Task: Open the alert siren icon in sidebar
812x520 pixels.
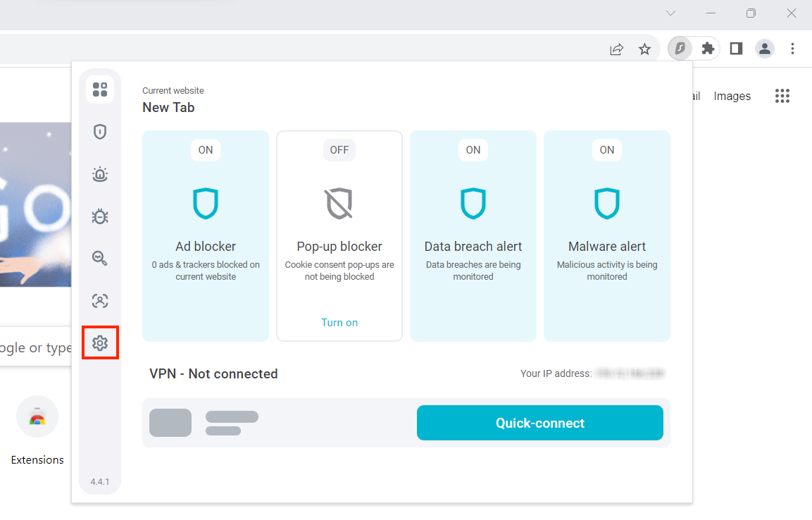Action: click(100, 174)
